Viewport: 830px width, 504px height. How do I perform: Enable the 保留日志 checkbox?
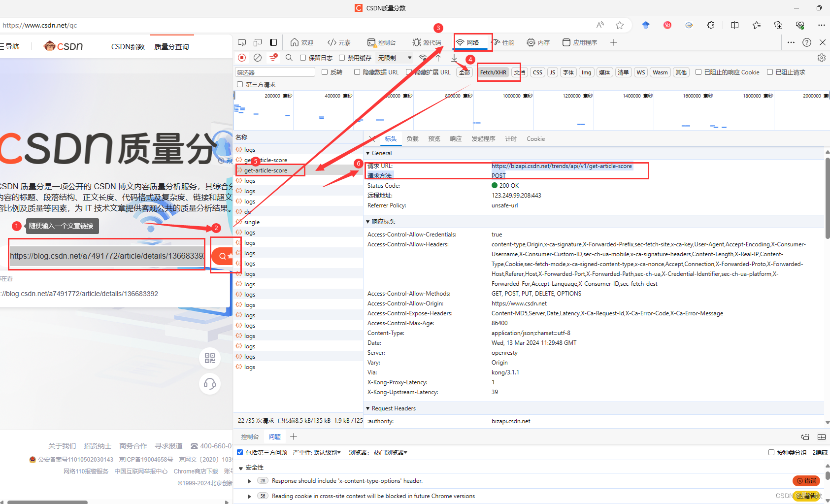tap(303, 58)
